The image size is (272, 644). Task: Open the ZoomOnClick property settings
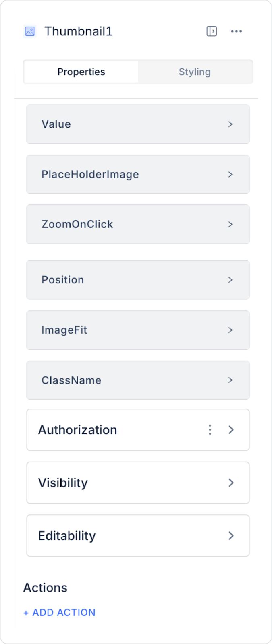click(x=137, y=224)
